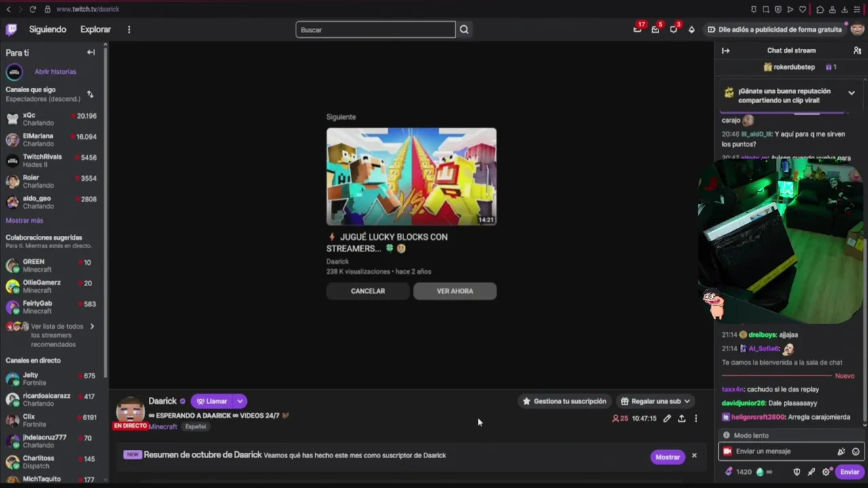Open the Minecraft category link

pos(163,426)
